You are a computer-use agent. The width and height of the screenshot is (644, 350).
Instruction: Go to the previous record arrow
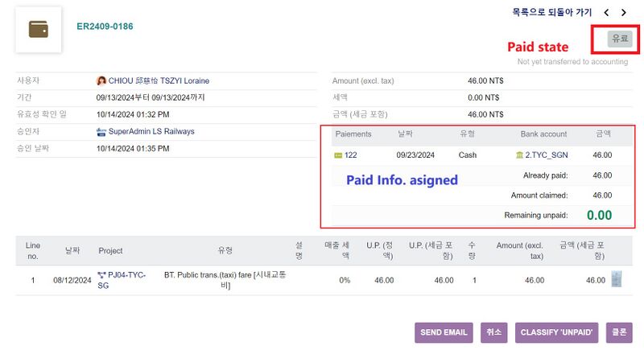606,13
